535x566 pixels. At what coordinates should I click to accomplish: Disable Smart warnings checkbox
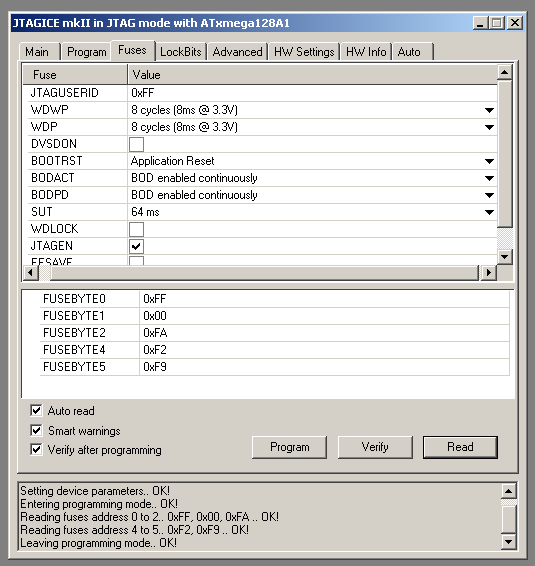pos(36,430)
